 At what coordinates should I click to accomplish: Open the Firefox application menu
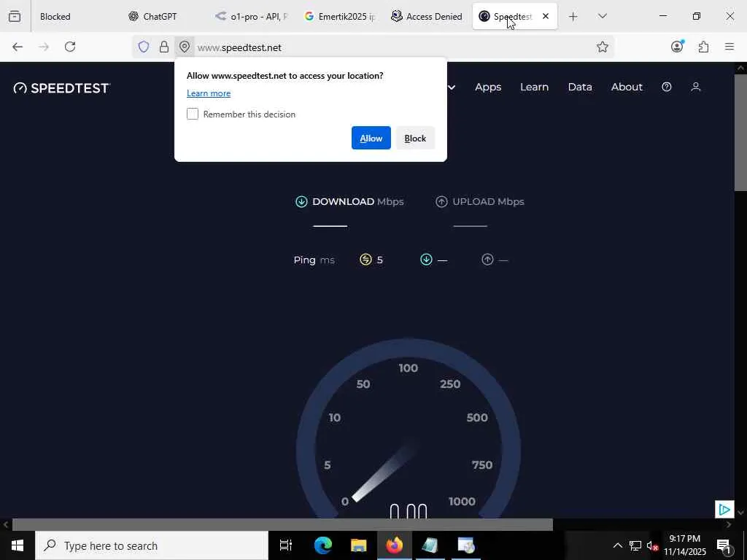pyautogui.click(x=729, y=47)
